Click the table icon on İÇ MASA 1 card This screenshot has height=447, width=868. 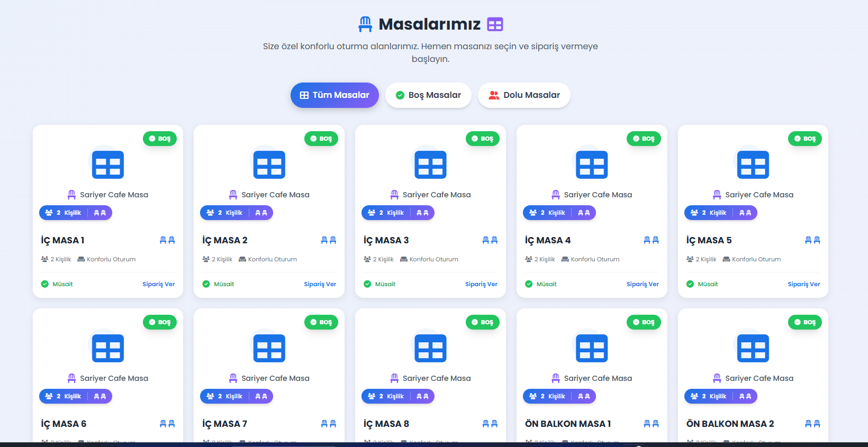click(108, 165)
